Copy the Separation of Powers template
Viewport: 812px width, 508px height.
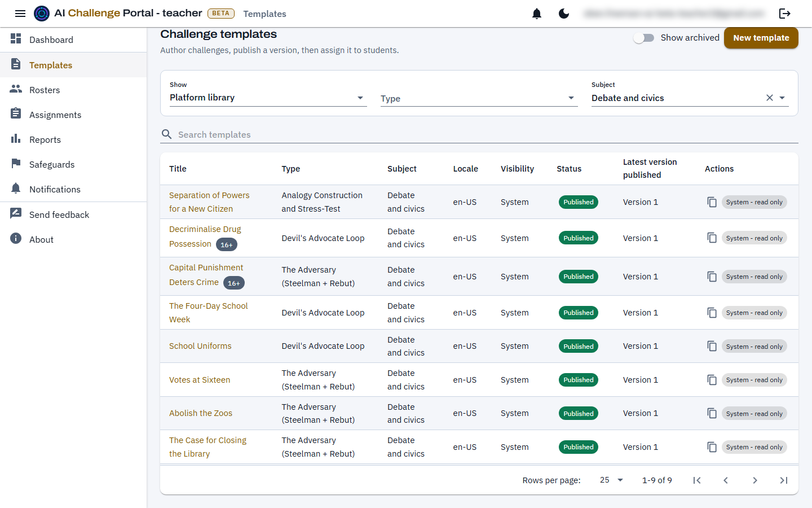712,202
